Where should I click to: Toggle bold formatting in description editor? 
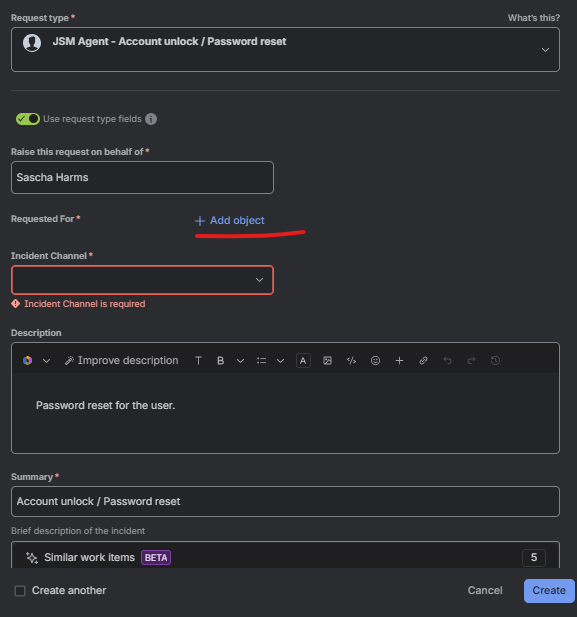tap(220, 360)
